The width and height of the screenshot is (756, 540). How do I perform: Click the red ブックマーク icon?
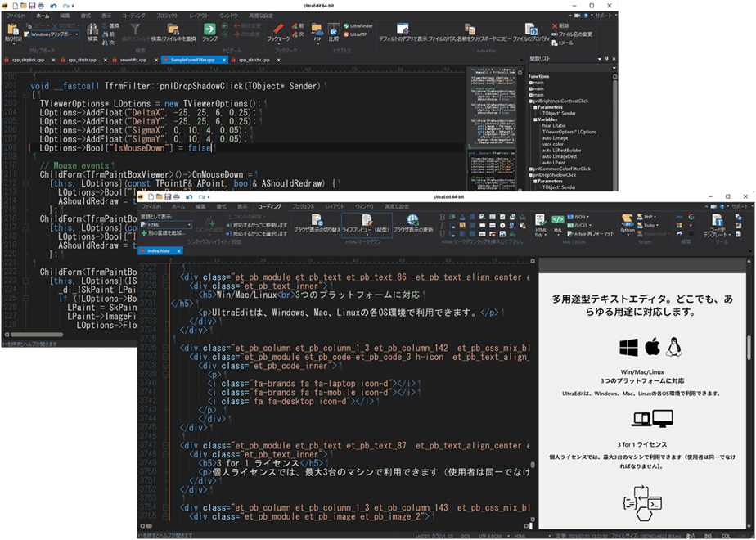278,29
